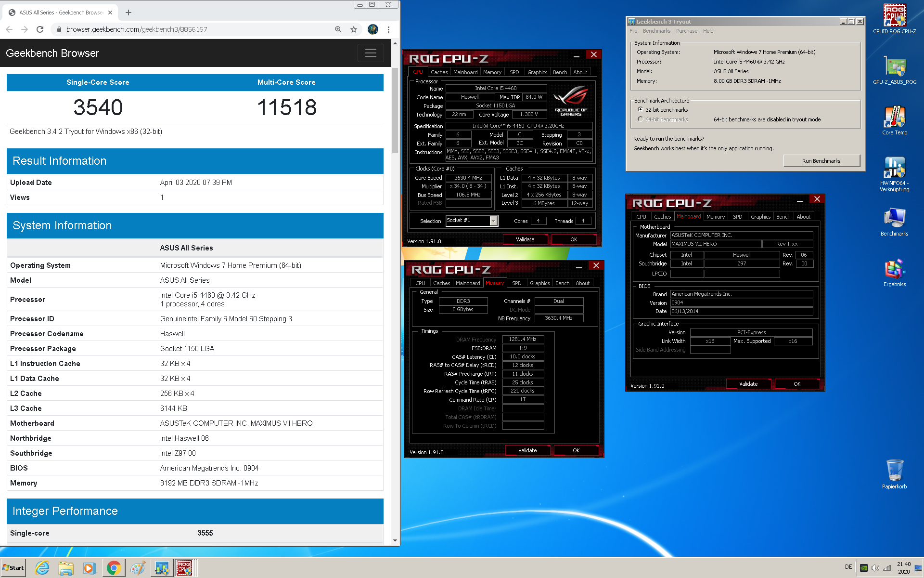Click the Multi-Core Score value 11518
Screen dimensions: 924x578
pos(287,107)
